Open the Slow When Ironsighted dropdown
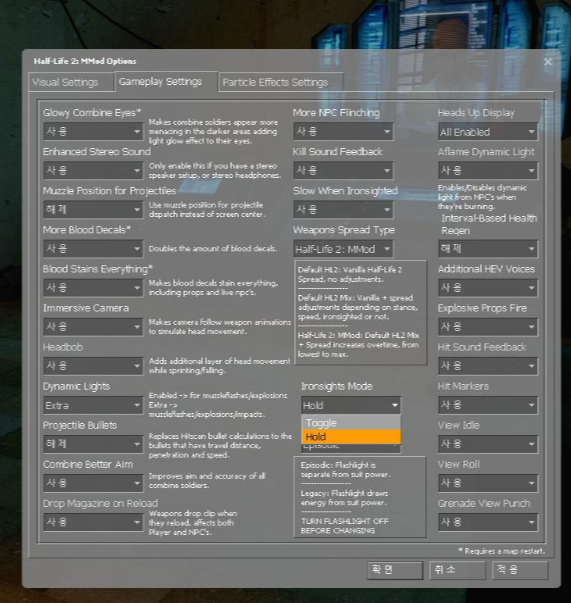571x603 pixels. click(343, 210)
